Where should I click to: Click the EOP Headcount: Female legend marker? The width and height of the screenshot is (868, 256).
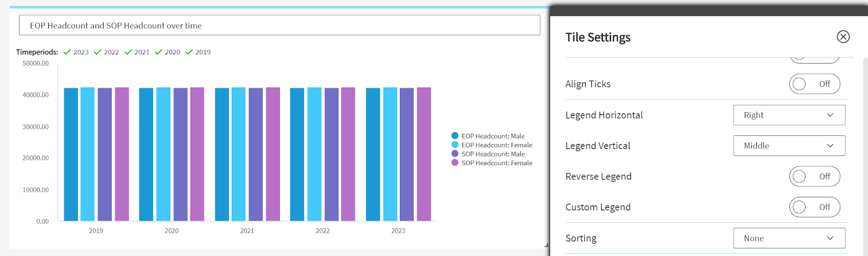point(455,145)
